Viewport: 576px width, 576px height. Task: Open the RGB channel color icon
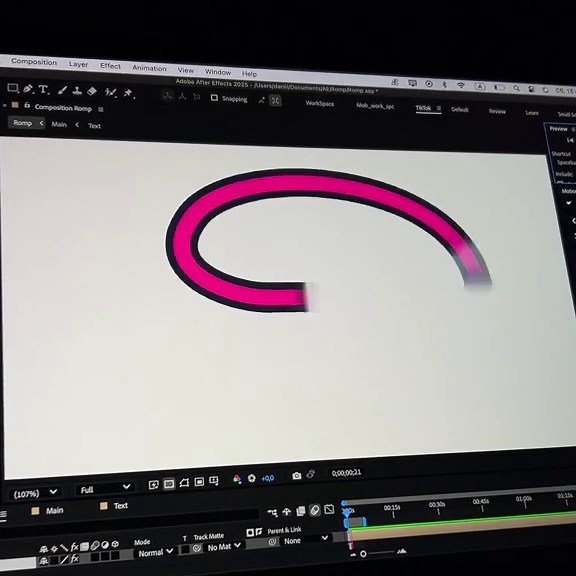click(x=237, y=479)
